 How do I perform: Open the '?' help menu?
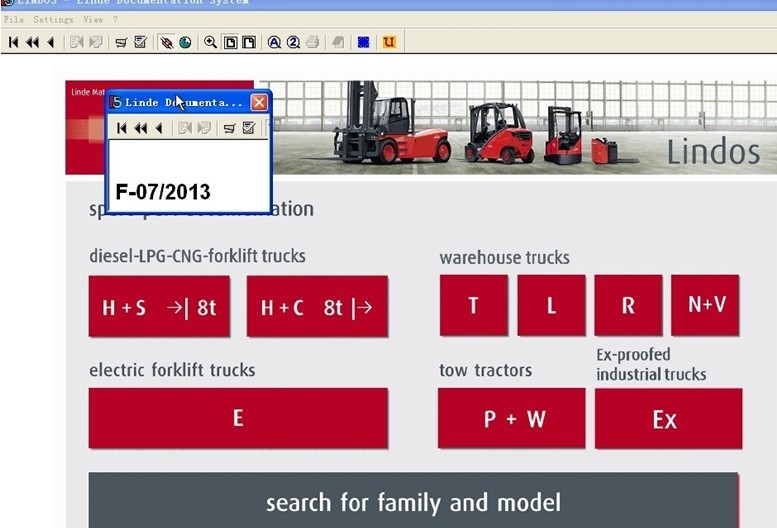point(115,20)
